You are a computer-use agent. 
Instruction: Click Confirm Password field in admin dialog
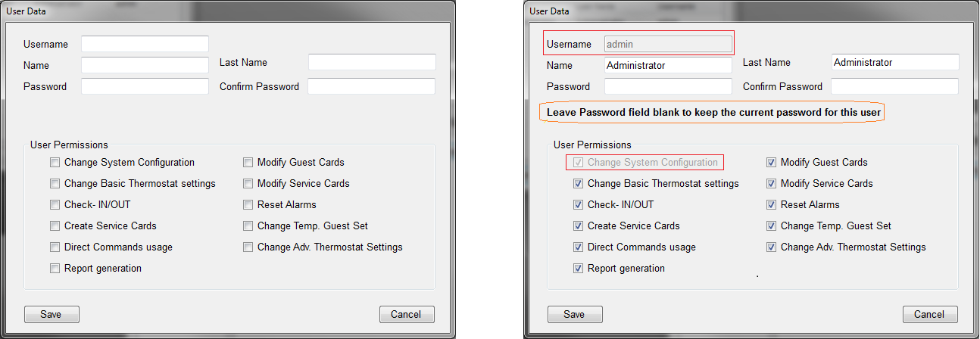(894, 86)
